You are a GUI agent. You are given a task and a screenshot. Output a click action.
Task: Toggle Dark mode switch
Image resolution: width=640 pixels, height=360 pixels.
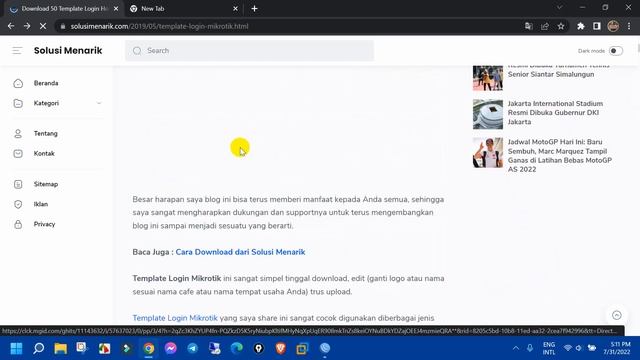[616, 51]
